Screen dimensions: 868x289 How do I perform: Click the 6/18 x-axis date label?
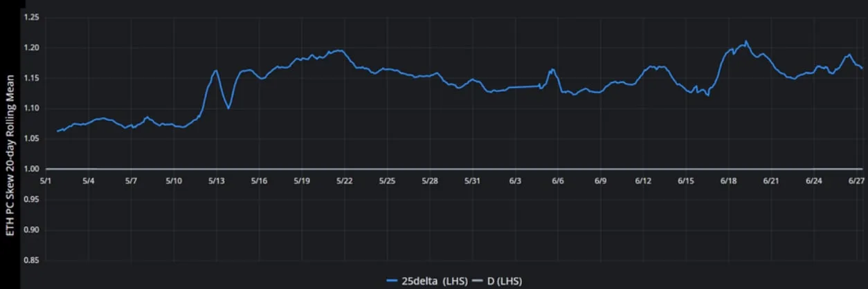click(x=729, y=180)
